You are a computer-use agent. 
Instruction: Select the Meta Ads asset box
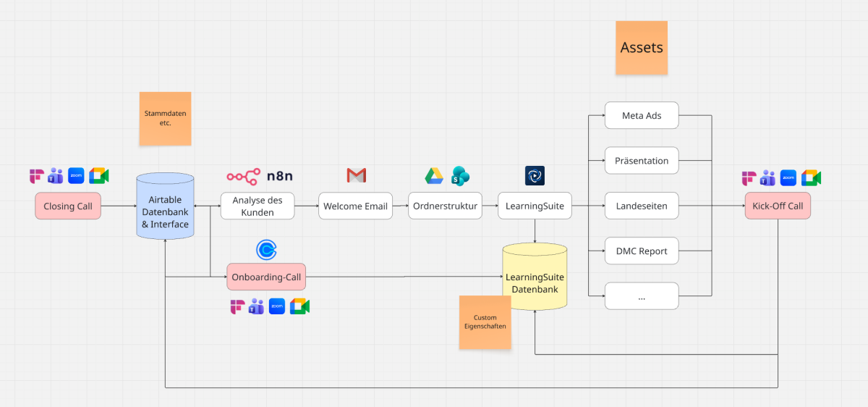pyautogui.click(x=642, y=115)
